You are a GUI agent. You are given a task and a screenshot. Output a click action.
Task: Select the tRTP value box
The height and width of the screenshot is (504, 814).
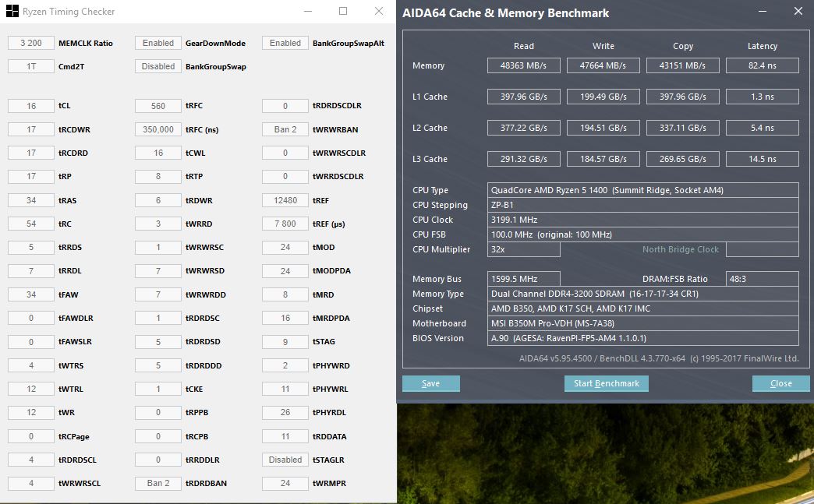pyautogui.click(x=157, y=176)
